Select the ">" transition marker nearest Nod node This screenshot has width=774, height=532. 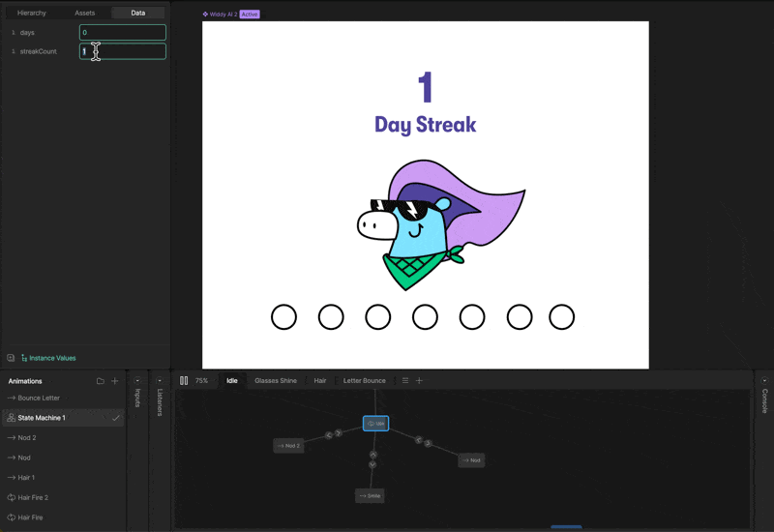click(428, 443)
